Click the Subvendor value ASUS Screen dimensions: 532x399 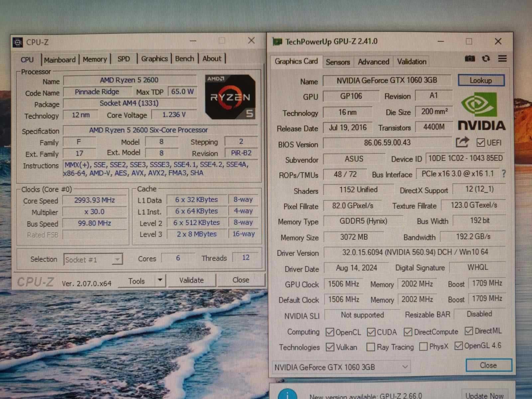354,159
